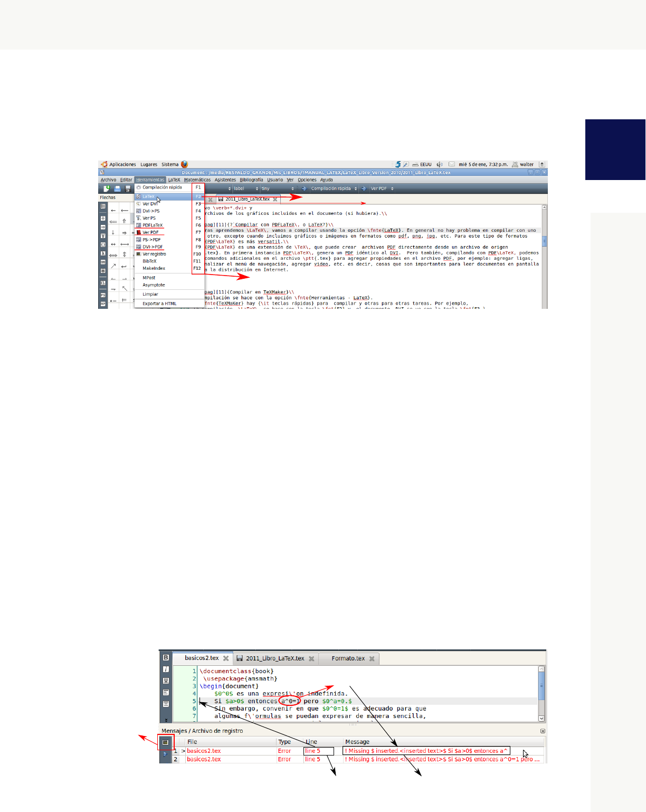Close the basicos2.tex tab

[226, 659]
